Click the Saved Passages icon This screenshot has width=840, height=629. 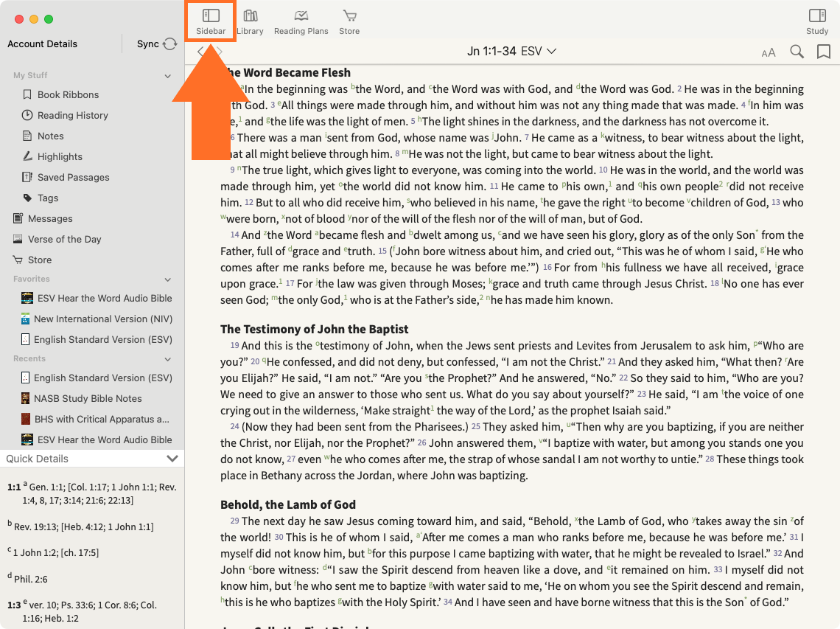click(x=27, y=177)
